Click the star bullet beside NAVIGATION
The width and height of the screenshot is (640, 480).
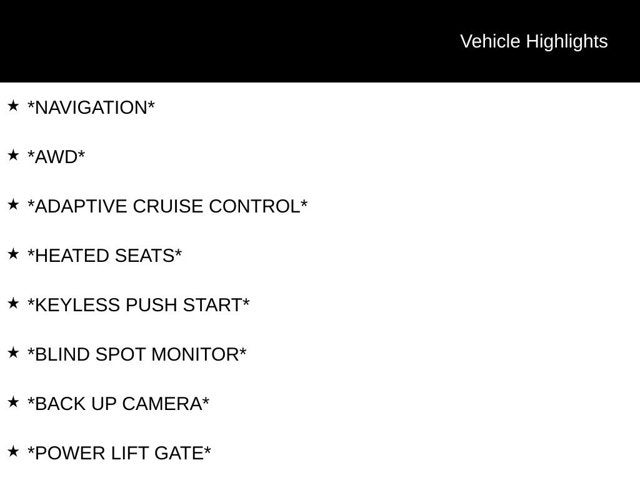(x=13, y=105)
